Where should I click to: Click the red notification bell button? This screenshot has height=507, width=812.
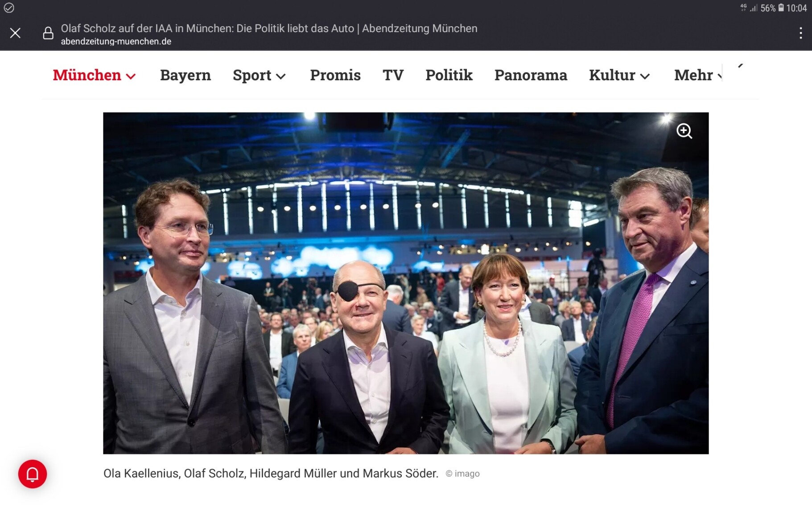coord(33,474)
